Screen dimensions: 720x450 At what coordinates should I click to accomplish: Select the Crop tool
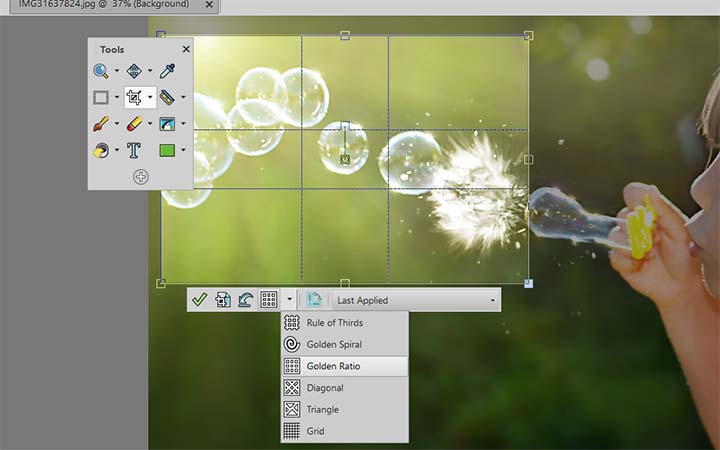click(x=134, y=97)
